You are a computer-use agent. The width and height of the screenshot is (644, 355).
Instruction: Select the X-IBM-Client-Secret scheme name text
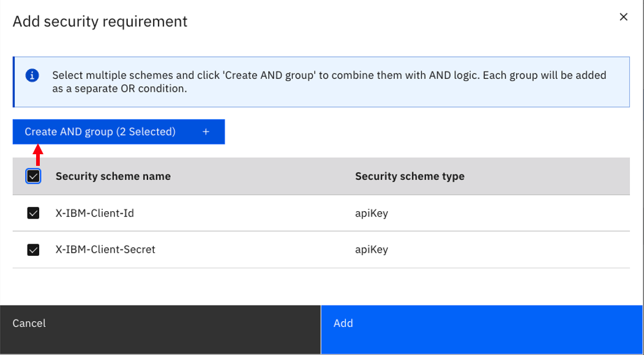point(105,249)
